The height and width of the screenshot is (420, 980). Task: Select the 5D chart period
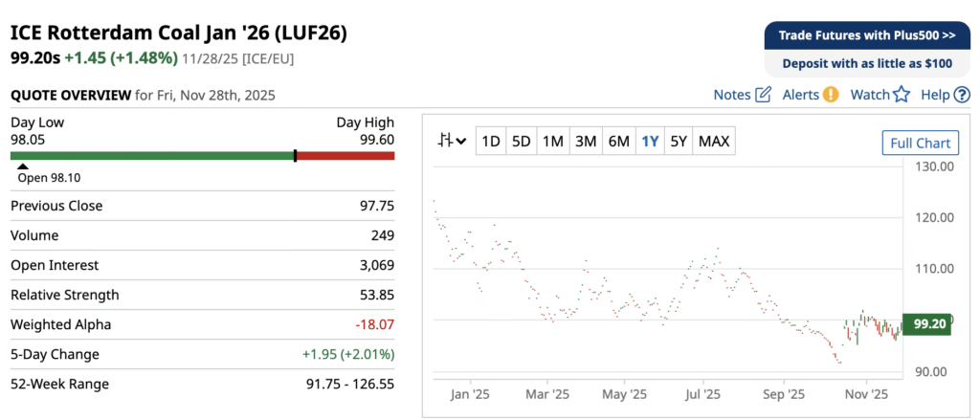click(521, 142)
